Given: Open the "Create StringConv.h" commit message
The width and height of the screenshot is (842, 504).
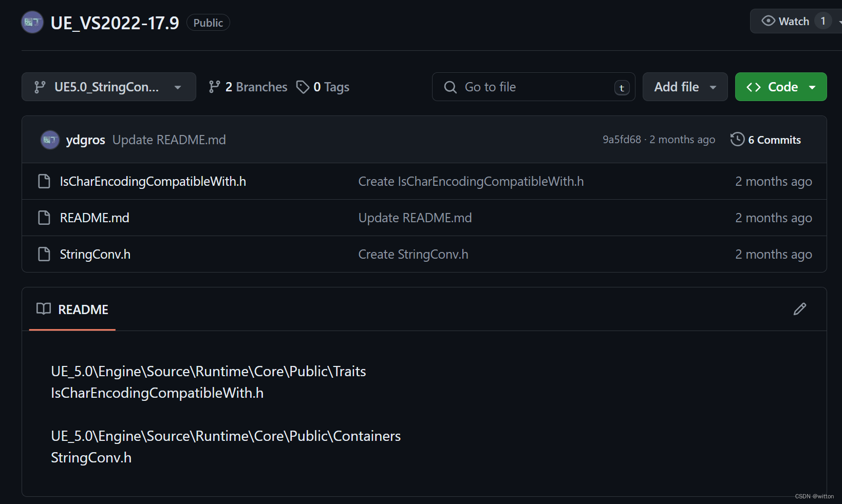Looking at the screenshot, I should [x=413, y=255].
